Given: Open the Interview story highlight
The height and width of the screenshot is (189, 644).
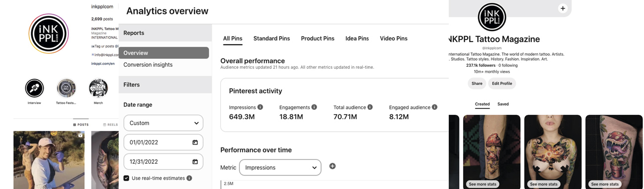Looking at the screenshot, I should pyautogui.click(x=35, y=89).
